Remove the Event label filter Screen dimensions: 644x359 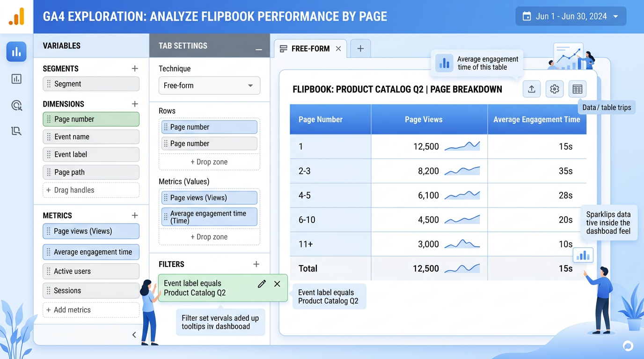click(x=277, y=284)
